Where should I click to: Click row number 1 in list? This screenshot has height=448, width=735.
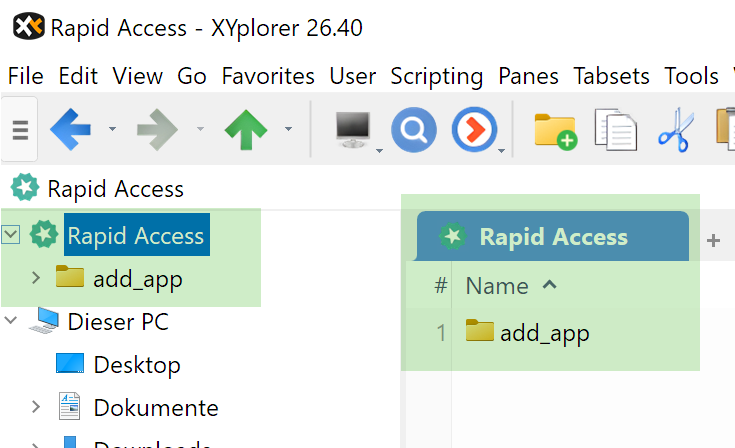pos(441,333)
